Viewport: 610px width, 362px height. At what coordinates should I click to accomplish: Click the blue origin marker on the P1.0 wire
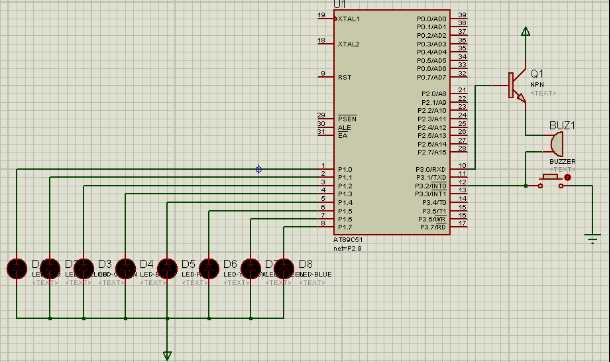pos(259,169)
